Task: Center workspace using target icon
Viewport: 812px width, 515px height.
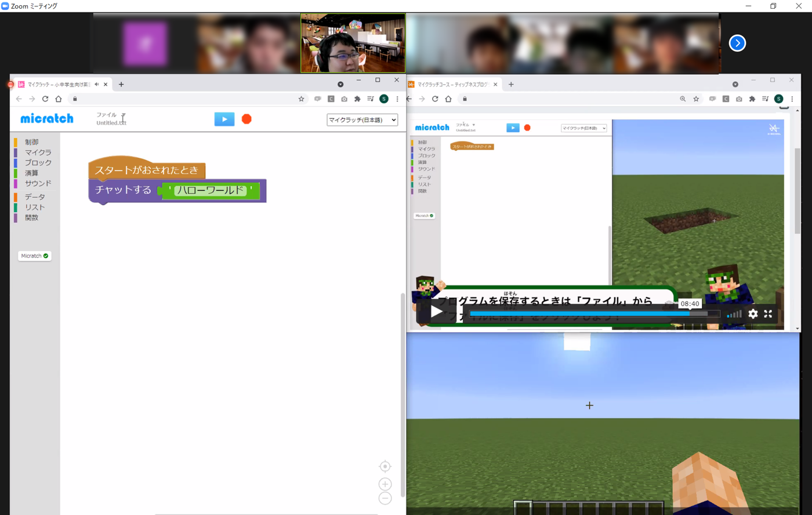Action: [385, 466]
